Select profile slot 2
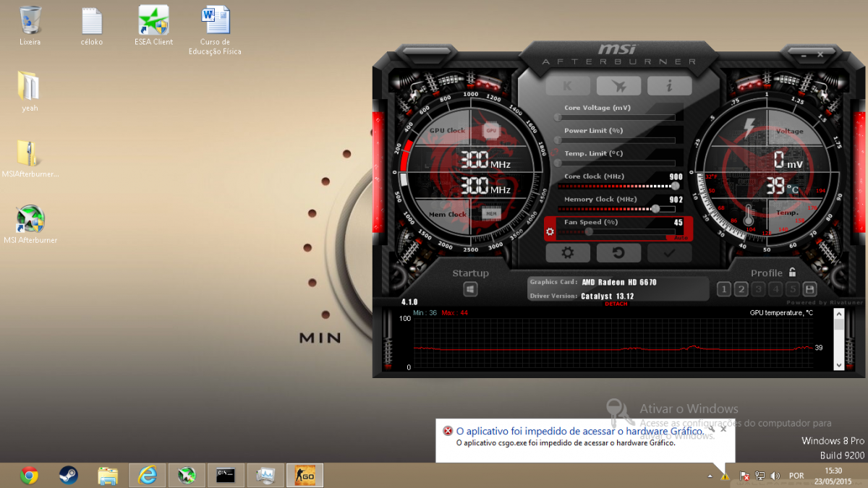This screenshot has height=488, width=868. coord(741,289)
